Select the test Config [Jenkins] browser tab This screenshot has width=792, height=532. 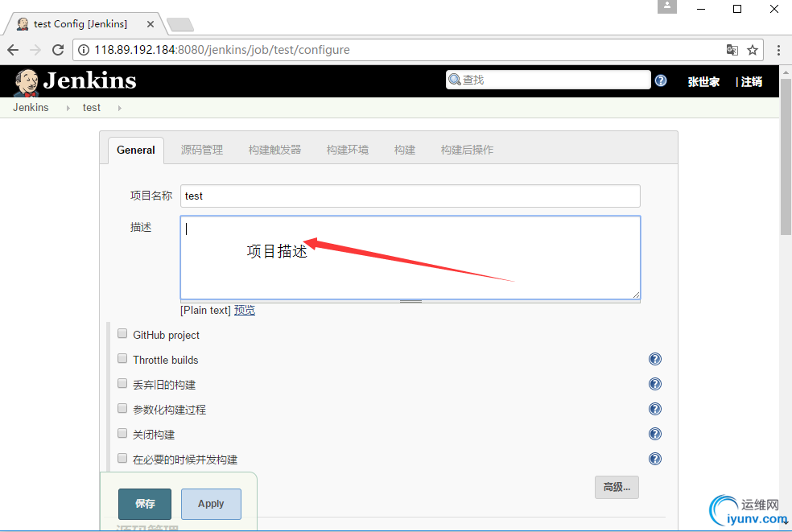[x=85, y=24]
